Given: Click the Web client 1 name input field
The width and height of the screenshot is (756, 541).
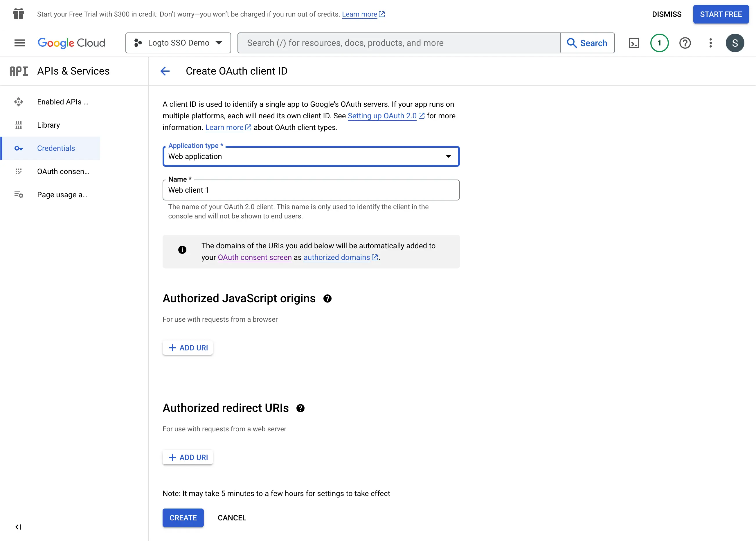Looking at the screenshot, I should pyautogui.click(x=311, y=190).
